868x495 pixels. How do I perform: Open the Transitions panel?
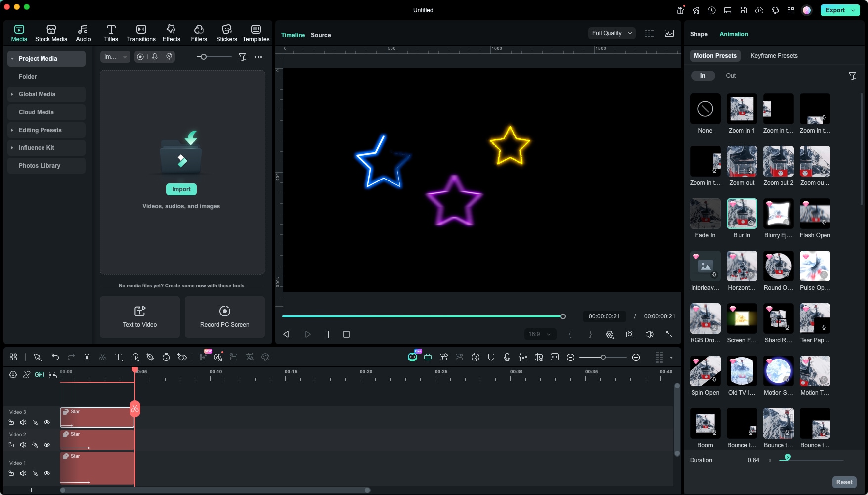(141, 33)
